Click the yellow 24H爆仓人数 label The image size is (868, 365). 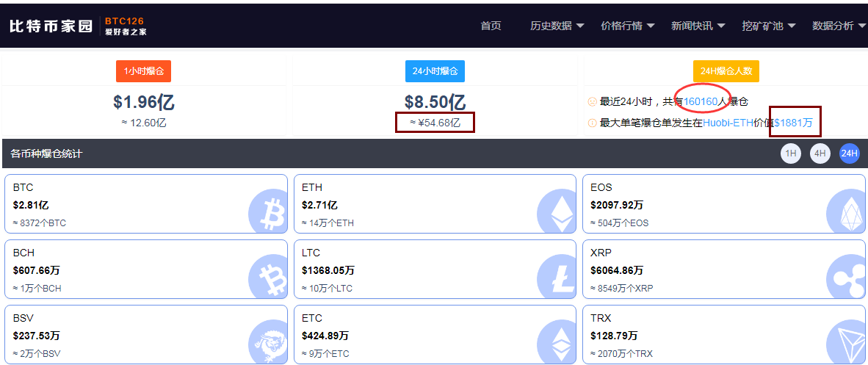pyautogui.click(x=726, y=71)
